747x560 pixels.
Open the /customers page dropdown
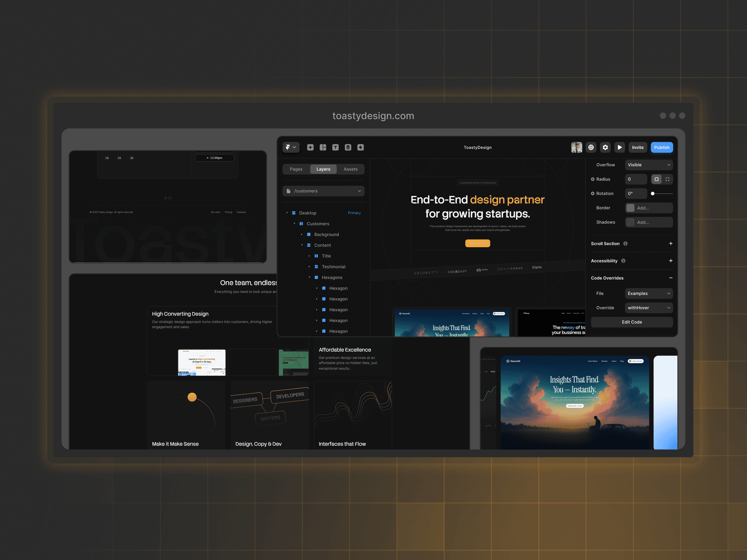click(324, 191)
